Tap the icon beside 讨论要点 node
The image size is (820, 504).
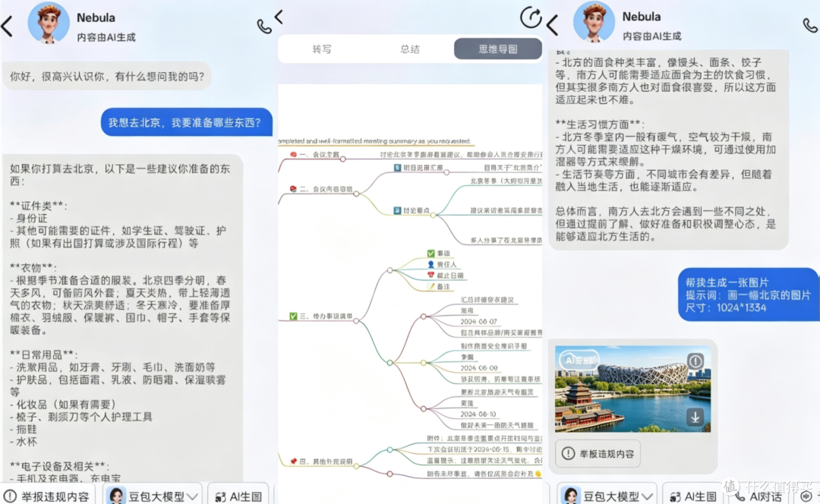pos(397,210)
